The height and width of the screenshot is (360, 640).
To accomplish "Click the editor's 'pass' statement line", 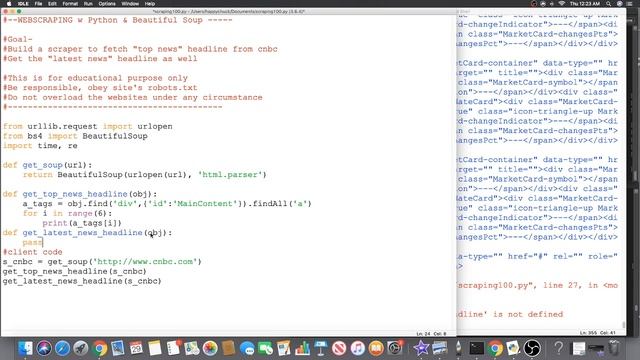I will (x=33, y=242).
